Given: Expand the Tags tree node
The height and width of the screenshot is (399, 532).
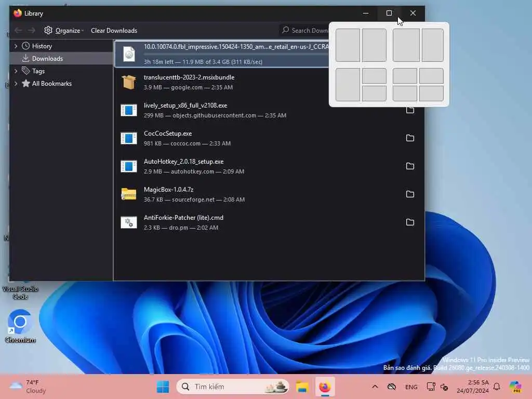Looking at the screenshot, I should (x=16, y=71).
